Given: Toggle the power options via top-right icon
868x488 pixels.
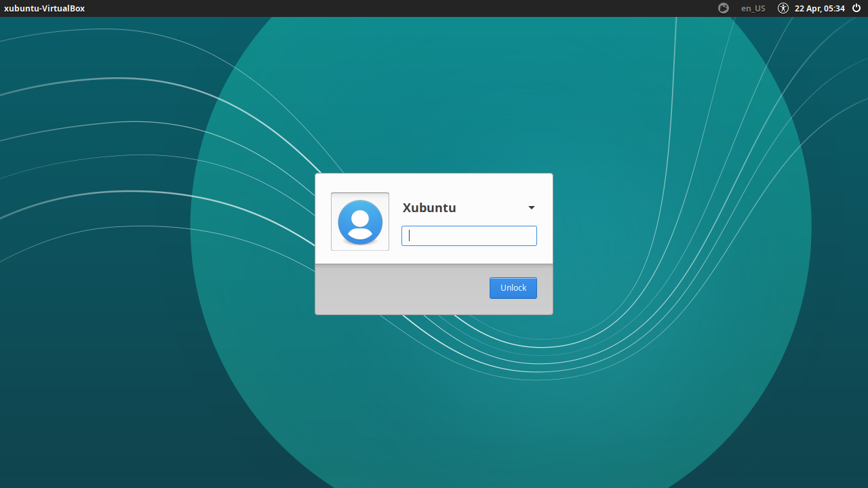Looking at the screenshot, I should click(x=856, y=8).
